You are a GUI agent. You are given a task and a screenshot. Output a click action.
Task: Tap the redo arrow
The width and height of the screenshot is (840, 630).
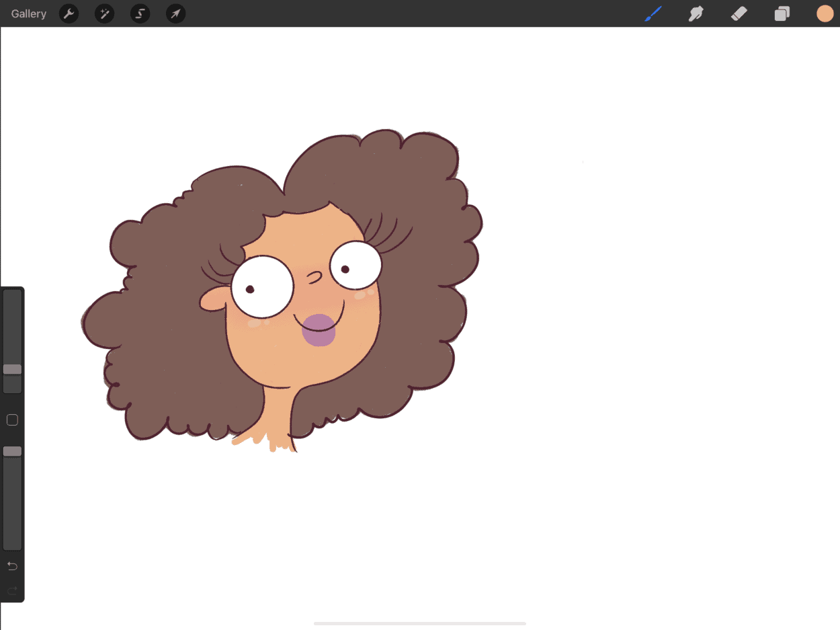click(x=12, y=590)
